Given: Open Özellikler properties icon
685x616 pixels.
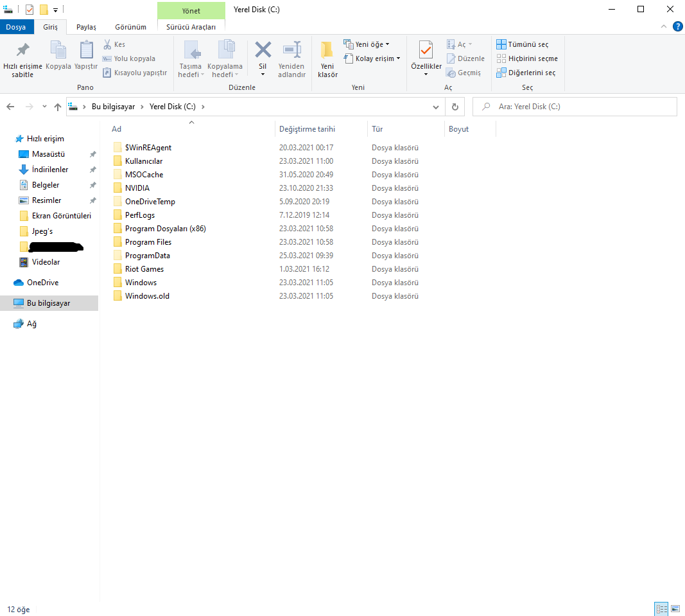Looking at the screenshot, I should tap(426, 49).
